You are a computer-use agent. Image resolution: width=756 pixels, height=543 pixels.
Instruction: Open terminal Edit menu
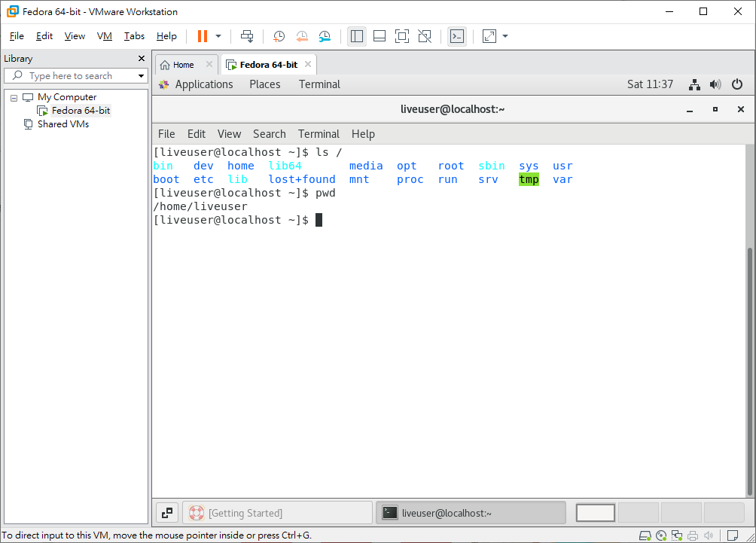pos(197,134)
